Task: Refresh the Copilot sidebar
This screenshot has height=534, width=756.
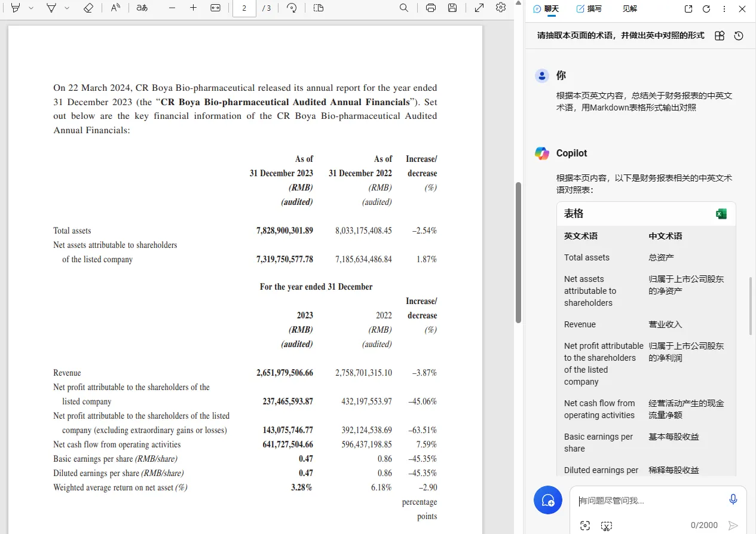Action: coord(706,9)
